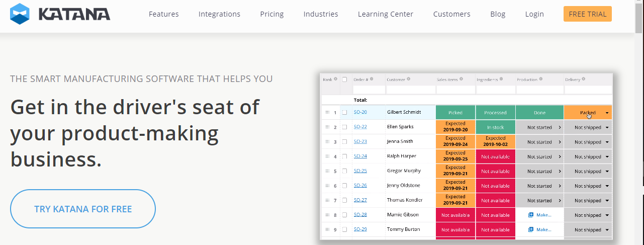
Task: Check the box for order SO-22
Action: click(x=344, y=127)
